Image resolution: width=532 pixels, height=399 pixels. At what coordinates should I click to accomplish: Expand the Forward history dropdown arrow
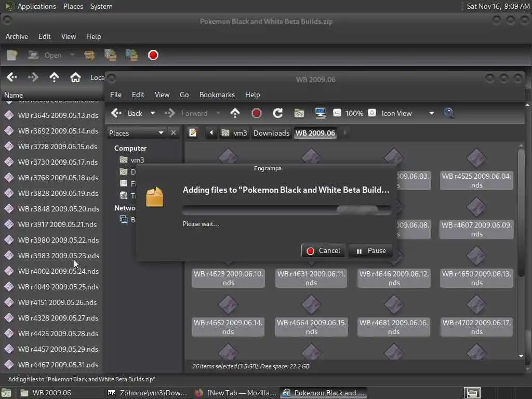pos(218,113)
